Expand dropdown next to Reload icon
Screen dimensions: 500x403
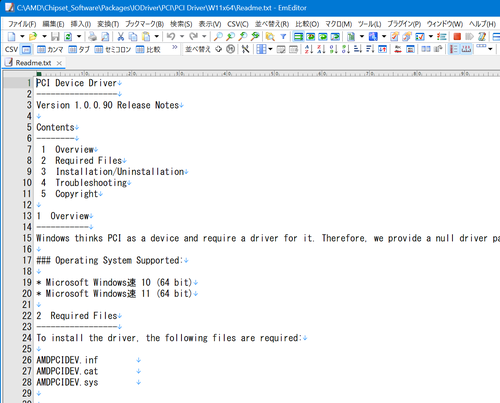(79, 36)
